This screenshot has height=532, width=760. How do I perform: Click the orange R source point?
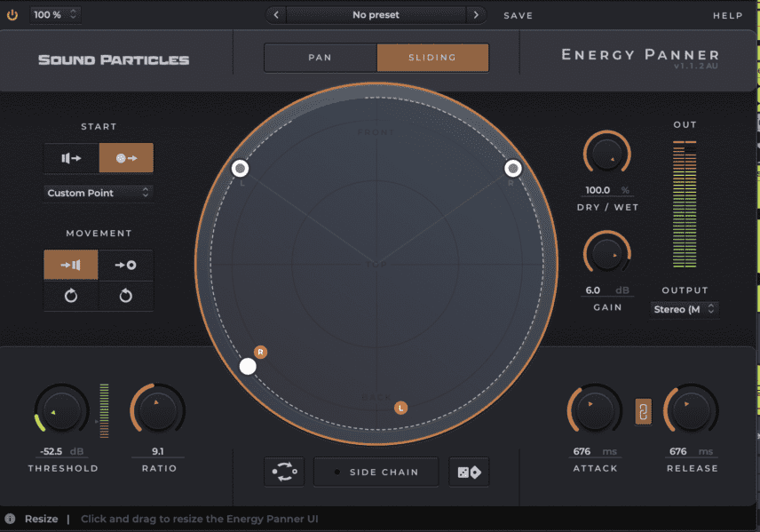tap(261, 352)
